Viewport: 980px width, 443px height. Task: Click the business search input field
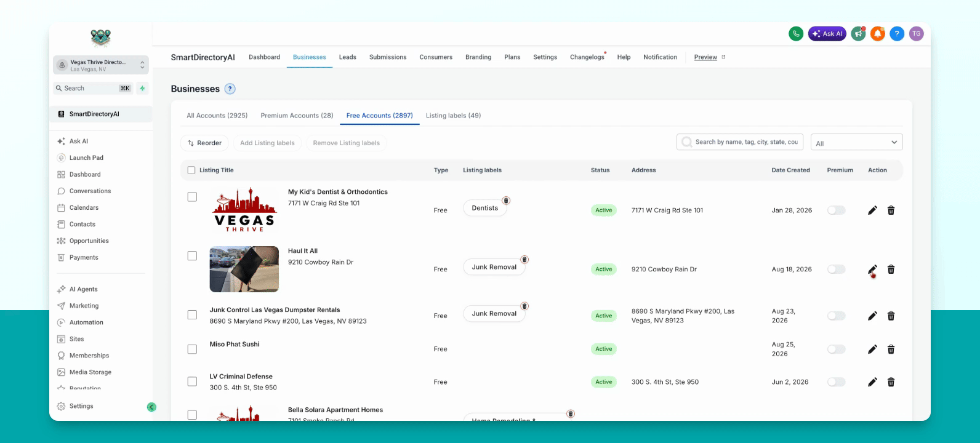click(741, 142)
